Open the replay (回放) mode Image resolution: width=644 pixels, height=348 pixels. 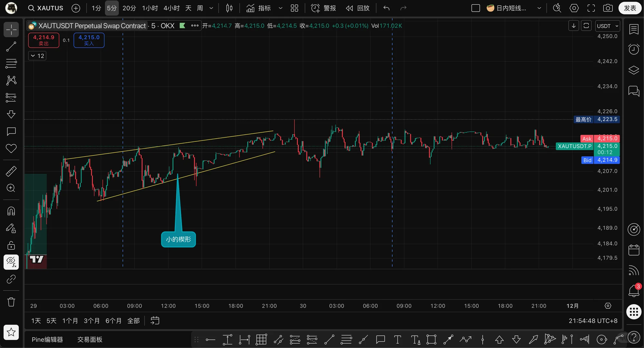point(357,8)
